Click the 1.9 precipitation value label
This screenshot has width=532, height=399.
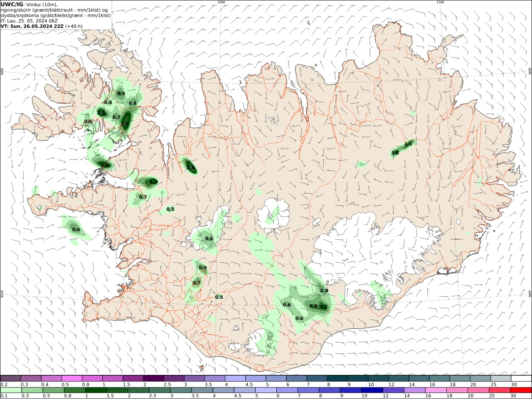pyautogui.click(x=153, y=182)
